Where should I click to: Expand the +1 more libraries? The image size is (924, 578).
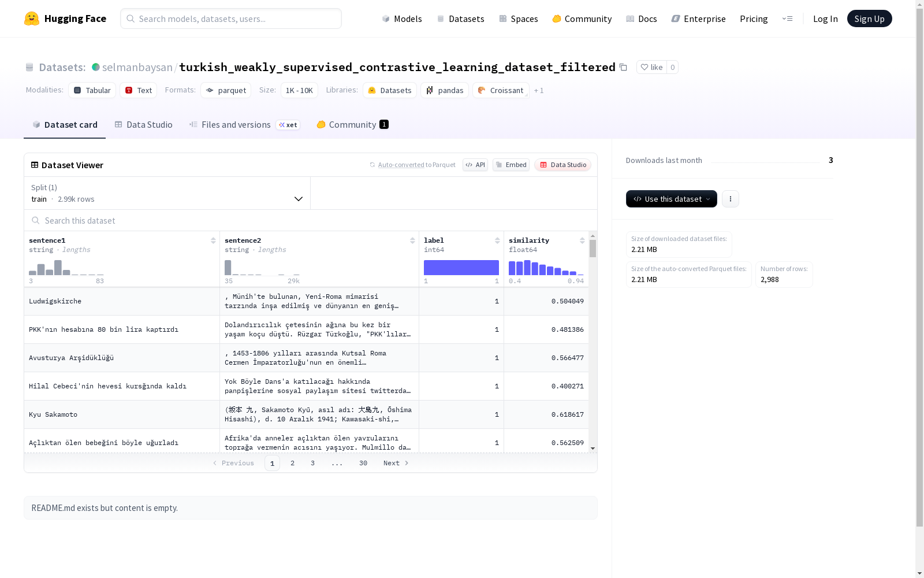539,90
